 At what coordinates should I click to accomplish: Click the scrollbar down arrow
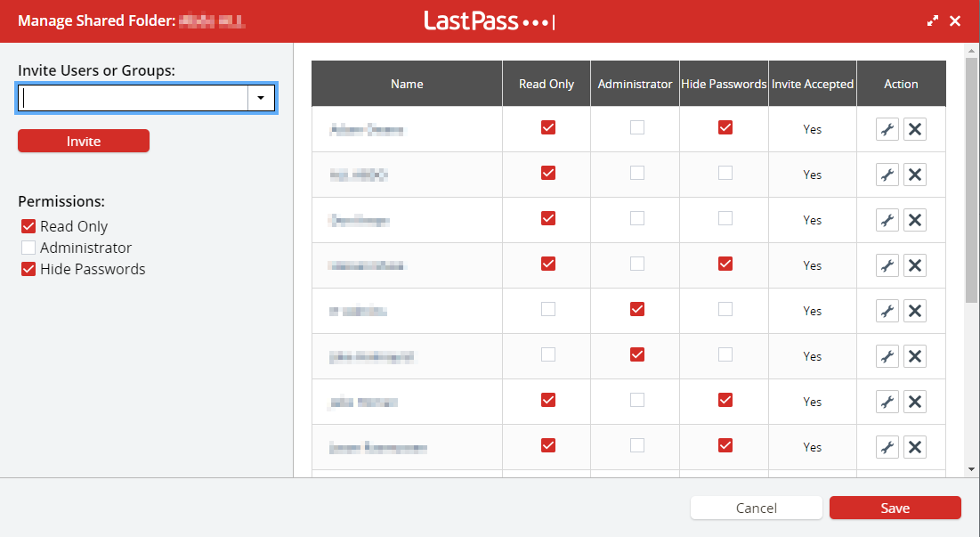pos(971,468)
